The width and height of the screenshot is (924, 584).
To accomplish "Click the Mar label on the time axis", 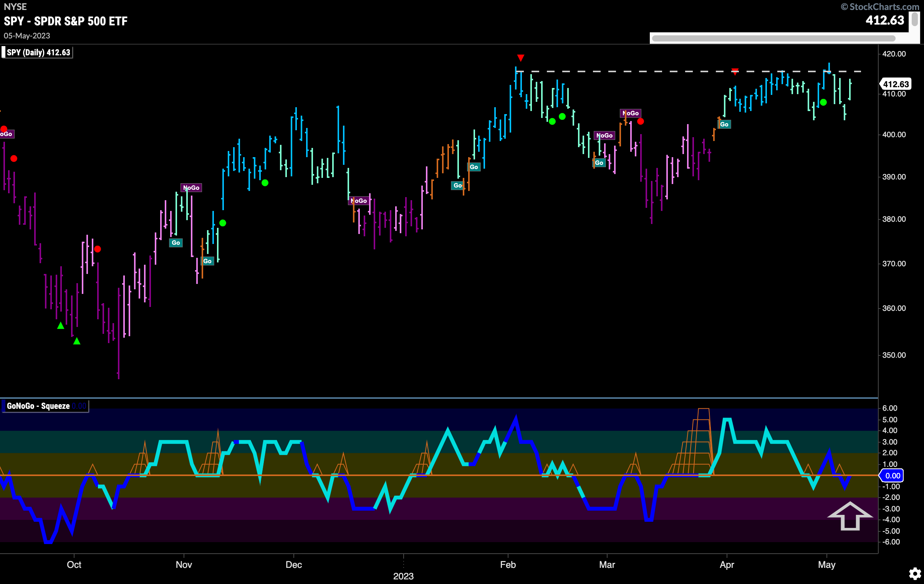I will [607, 564].
